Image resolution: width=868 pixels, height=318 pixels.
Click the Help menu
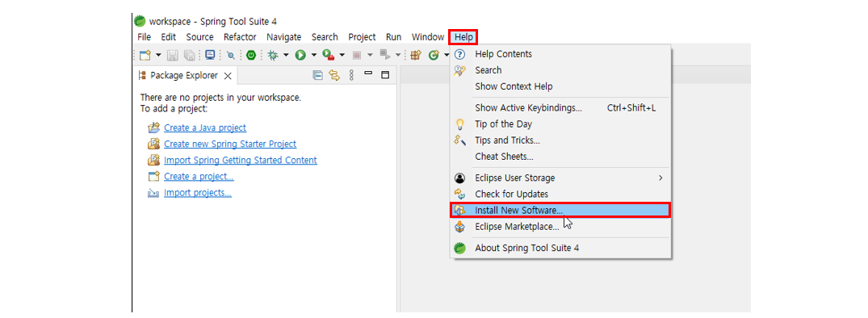tap(463, 37)
